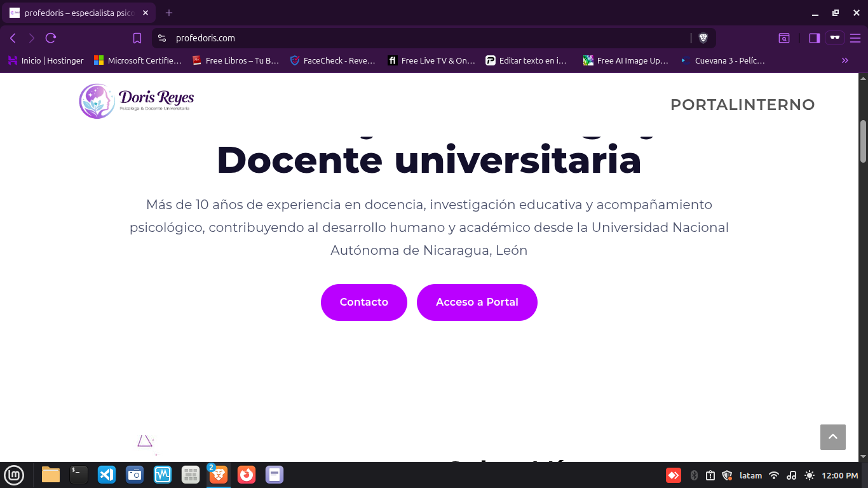The width and height of the screenshot is (868, 488).
Task: Open the security shield tray icon
Action: click(x=728, y=475)
